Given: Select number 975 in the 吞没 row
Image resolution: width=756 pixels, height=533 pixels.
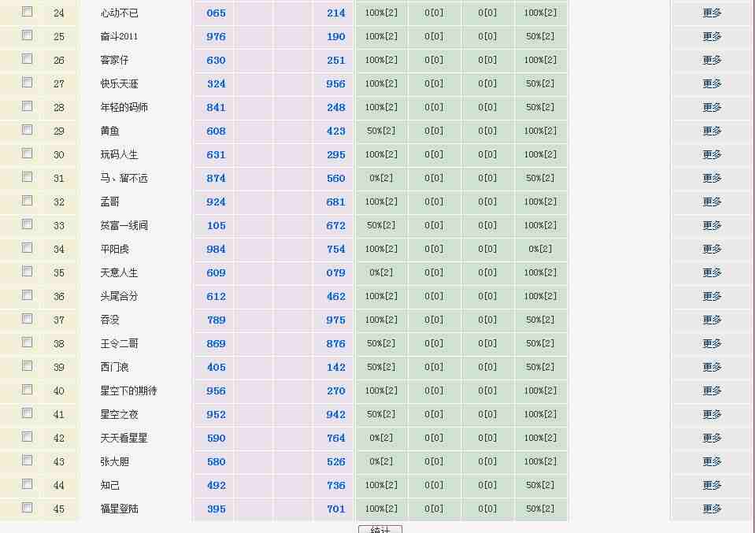Looking at the screenshot, I should click(335, 320).
